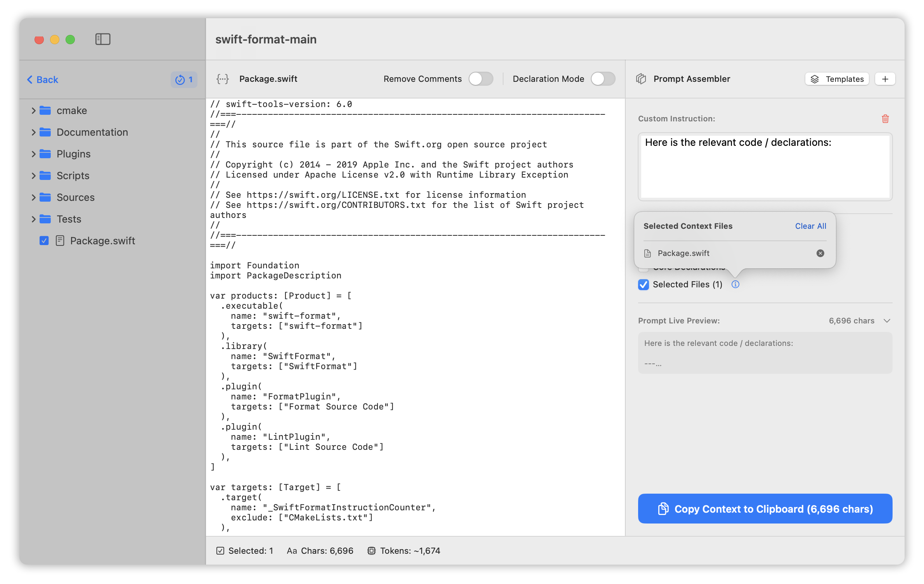Toggle the Declaration Mode switch
Image resolution: width=924 pixels, height=584 pixels.
pos(603,79)
